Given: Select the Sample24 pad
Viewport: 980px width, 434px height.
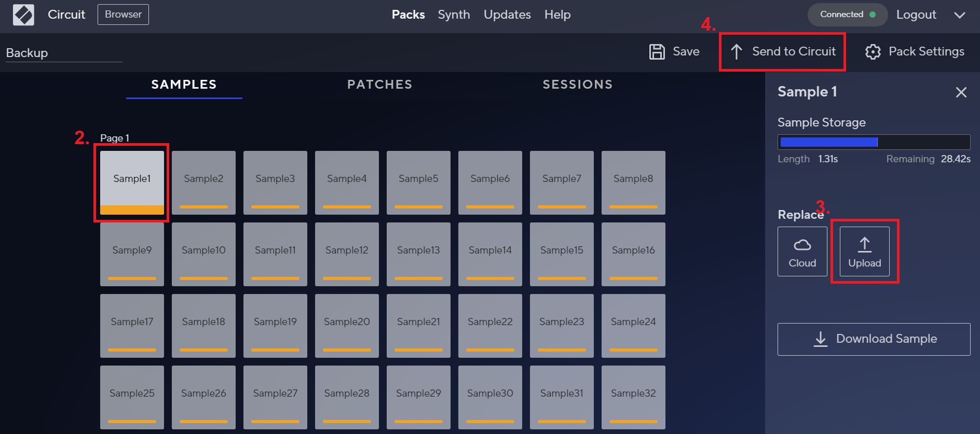Looking at the screenshot, I should point(633,326).
